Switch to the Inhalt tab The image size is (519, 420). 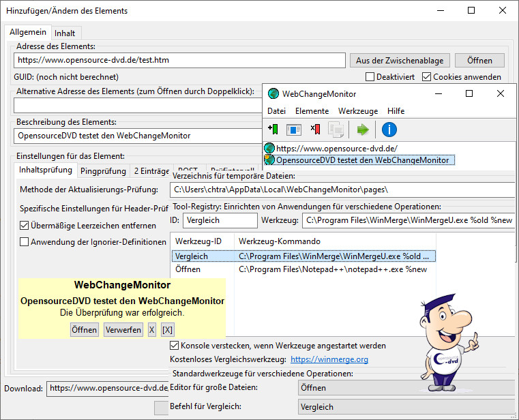point(65,33)
